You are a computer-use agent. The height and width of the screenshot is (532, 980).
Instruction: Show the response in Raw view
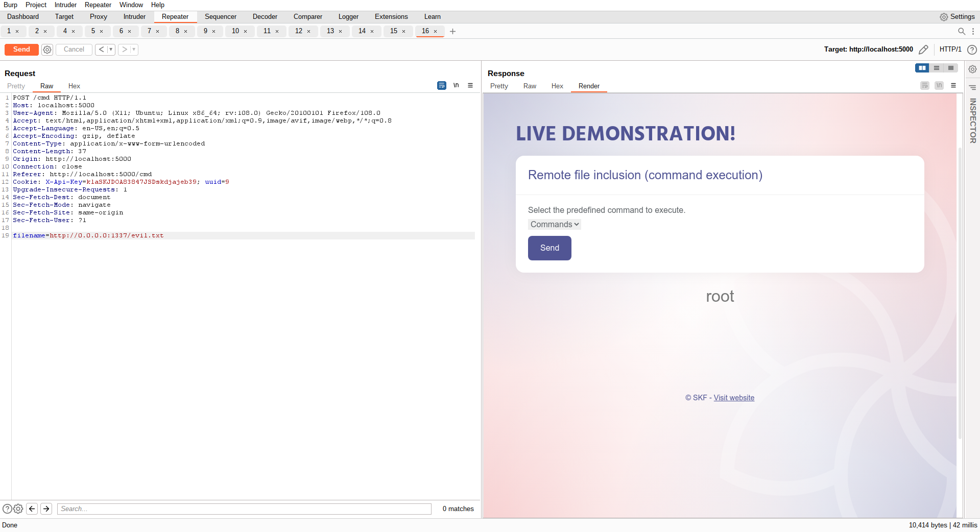530,86
